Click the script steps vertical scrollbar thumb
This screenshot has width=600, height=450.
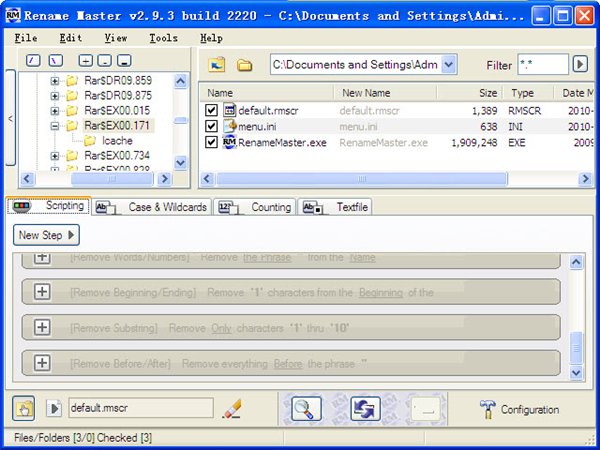(x=576, y=347)
